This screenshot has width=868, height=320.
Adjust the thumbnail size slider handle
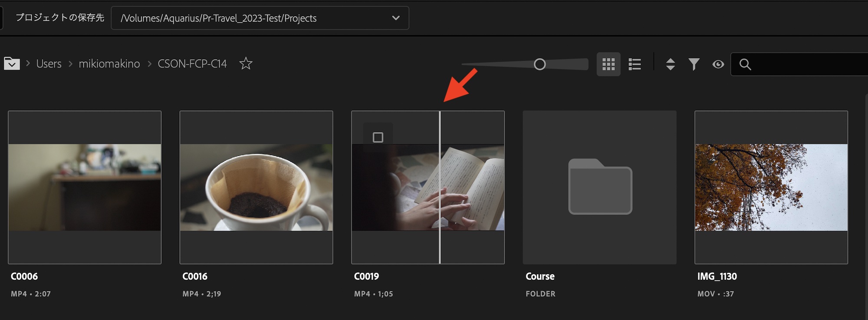[x=539, y=64]
